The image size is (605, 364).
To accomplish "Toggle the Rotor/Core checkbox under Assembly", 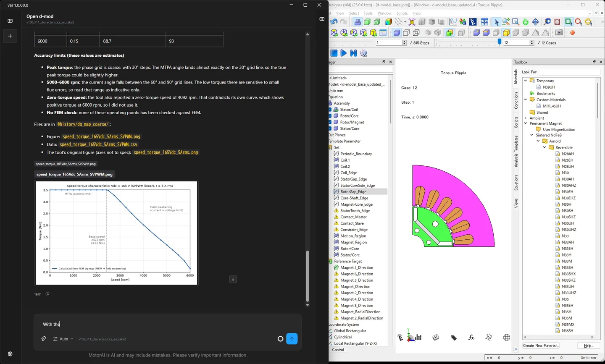I will (330, 116).
